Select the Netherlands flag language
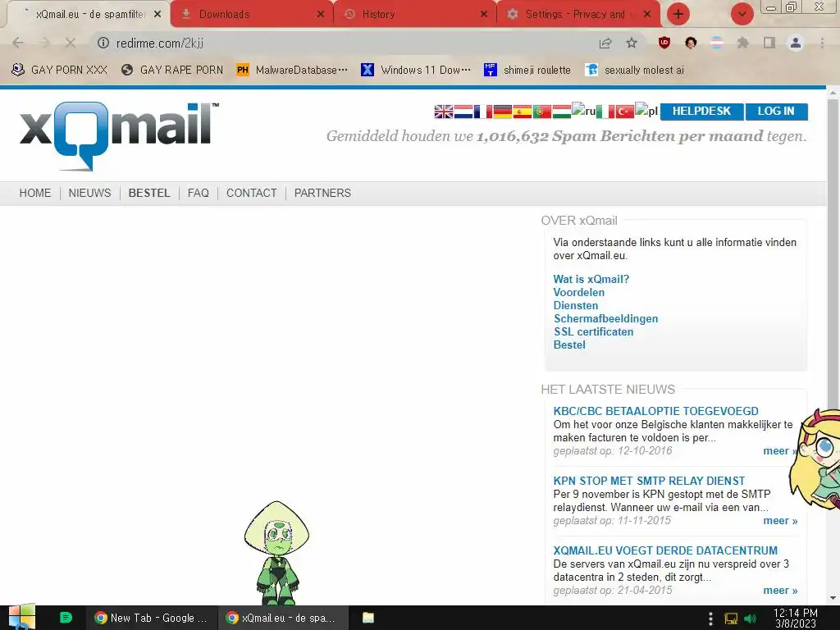Viewport: 840px width, 630px height. tap(463, 112)
